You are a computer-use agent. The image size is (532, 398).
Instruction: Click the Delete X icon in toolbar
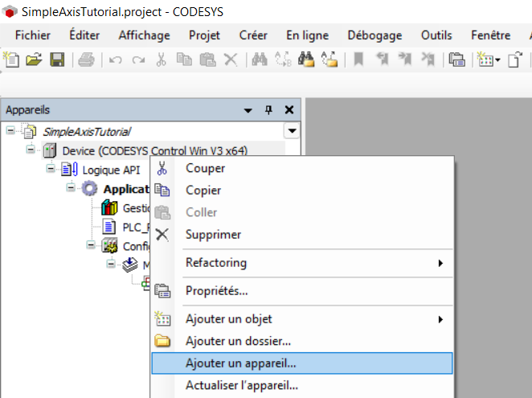click(x=231, y=59)
